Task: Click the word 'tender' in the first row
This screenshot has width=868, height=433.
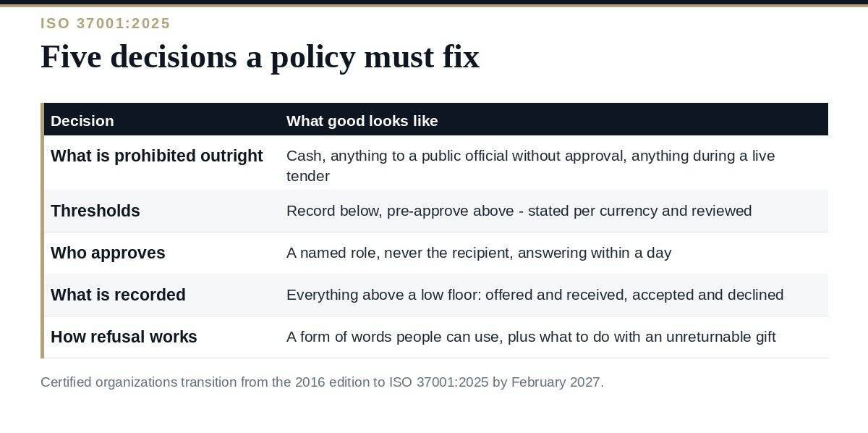Action: [x=308, y=176]
